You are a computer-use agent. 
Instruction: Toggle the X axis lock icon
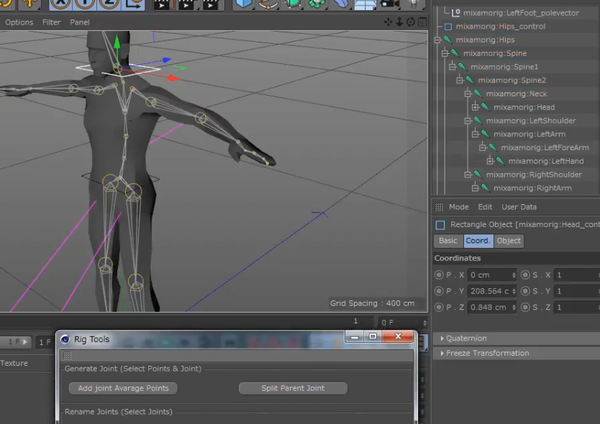[x=60, y=4]
